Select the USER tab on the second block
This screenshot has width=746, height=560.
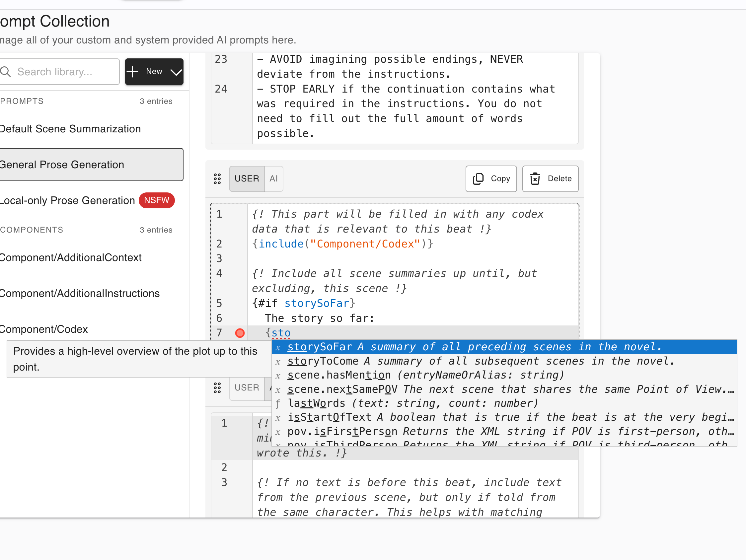pos(247,388)
